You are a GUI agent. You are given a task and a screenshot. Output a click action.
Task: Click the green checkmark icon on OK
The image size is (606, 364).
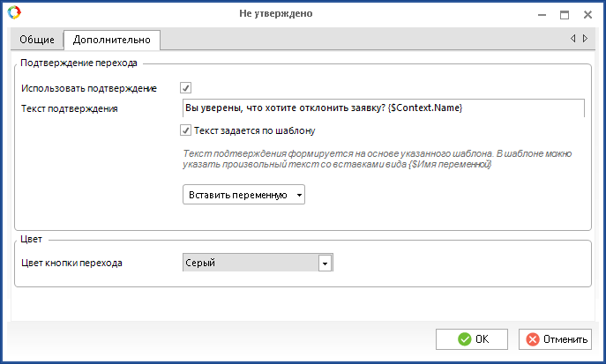click(464, 338)
